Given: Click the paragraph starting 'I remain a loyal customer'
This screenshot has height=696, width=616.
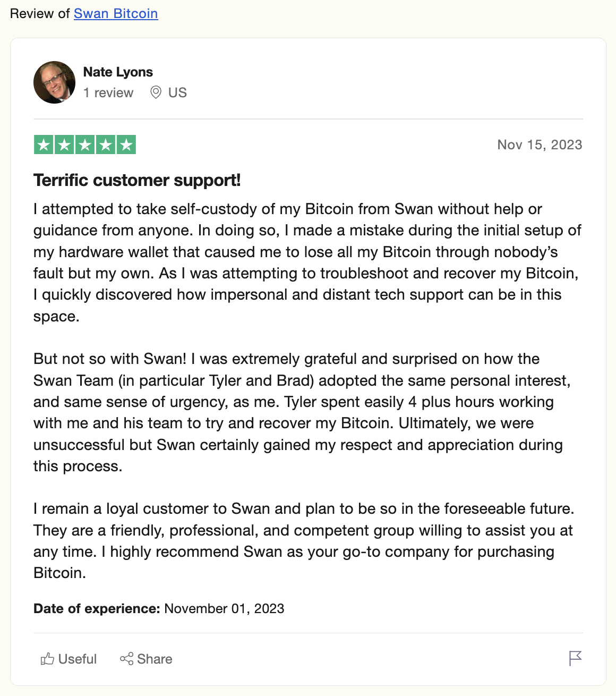Looking at the screenshot, I should click(304, 541).
